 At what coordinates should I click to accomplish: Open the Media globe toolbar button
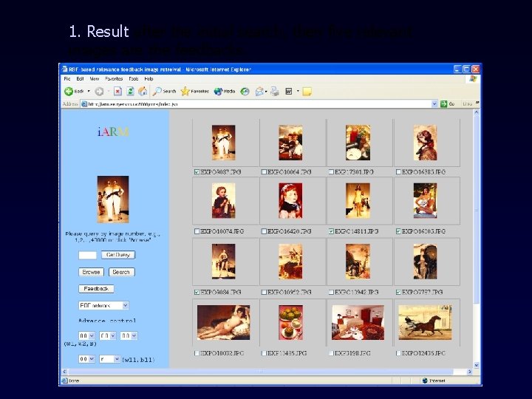[x=218, y=92]
